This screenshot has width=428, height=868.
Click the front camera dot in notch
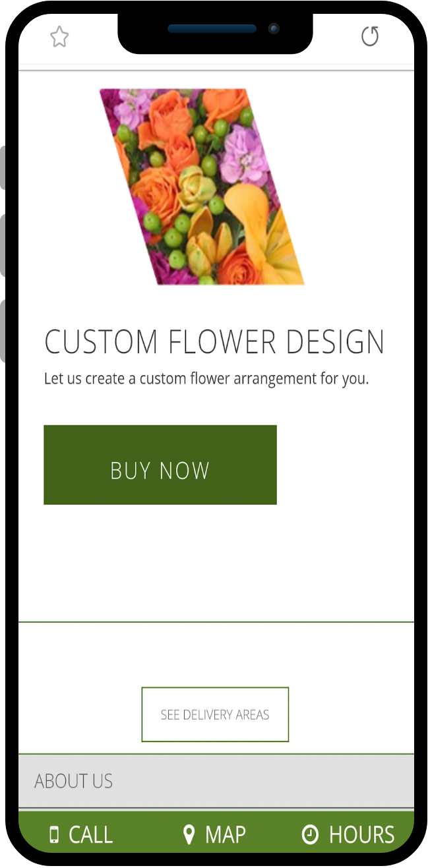(274, 29)
